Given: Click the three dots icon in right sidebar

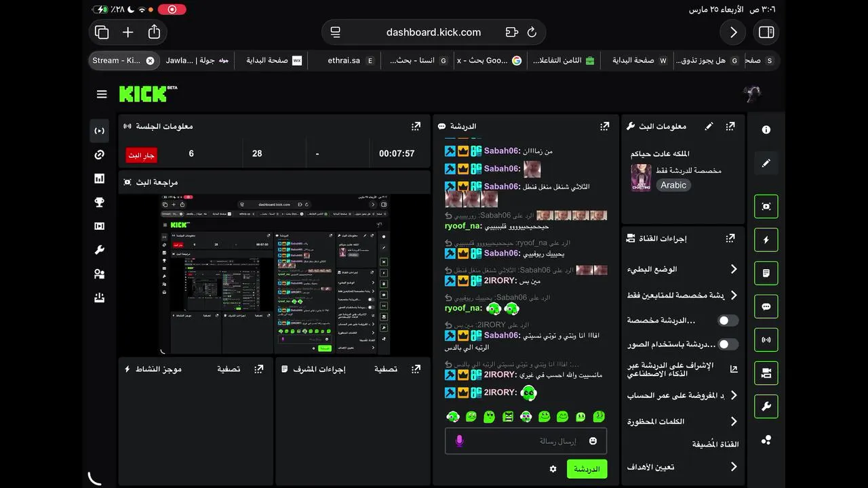Looking at the screenshot, I should (766, 440).
